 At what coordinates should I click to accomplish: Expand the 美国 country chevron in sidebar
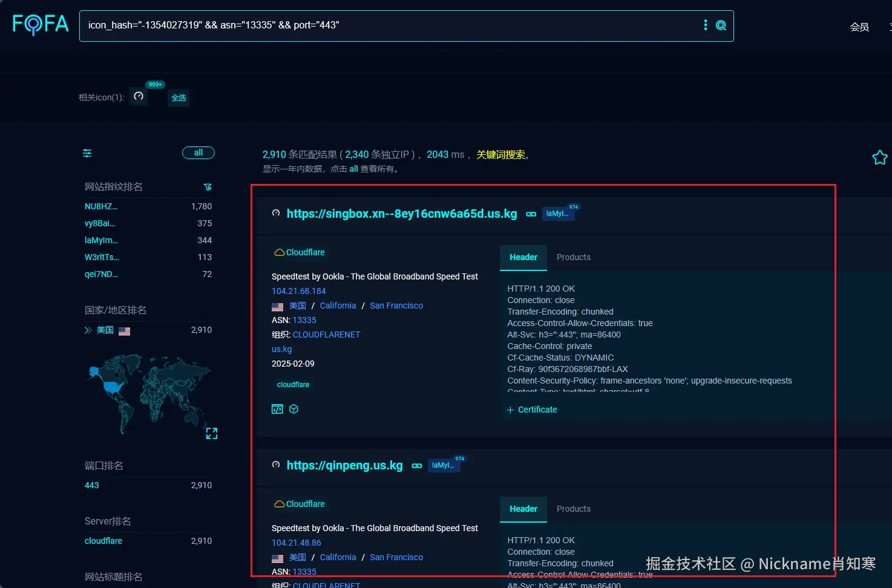point(88,330)
